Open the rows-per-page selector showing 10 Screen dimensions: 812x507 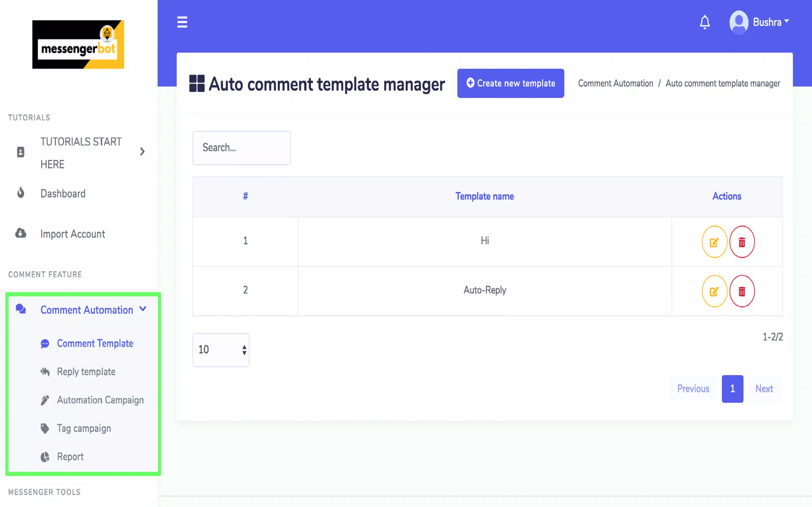click(221, 350)
